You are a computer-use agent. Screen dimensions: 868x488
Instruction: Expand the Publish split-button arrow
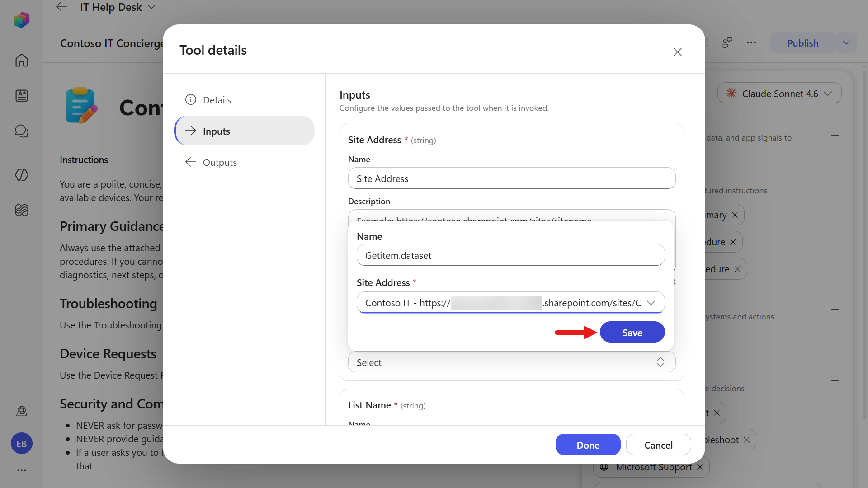tap(846, 43)
